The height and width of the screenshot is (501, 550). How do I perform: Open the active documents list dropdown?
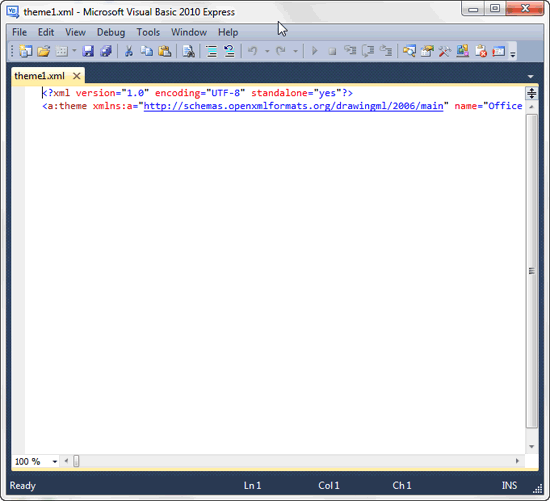pyautogui.click(x=530, y=76)
